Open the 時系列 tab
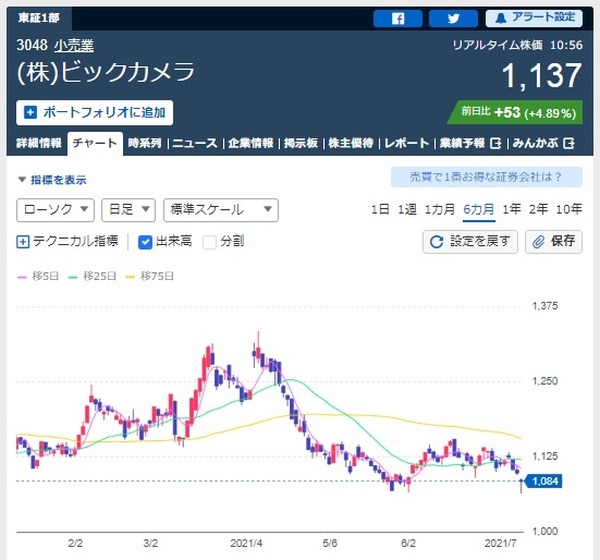This screenshot has width=600, height=560. point(145,143)
